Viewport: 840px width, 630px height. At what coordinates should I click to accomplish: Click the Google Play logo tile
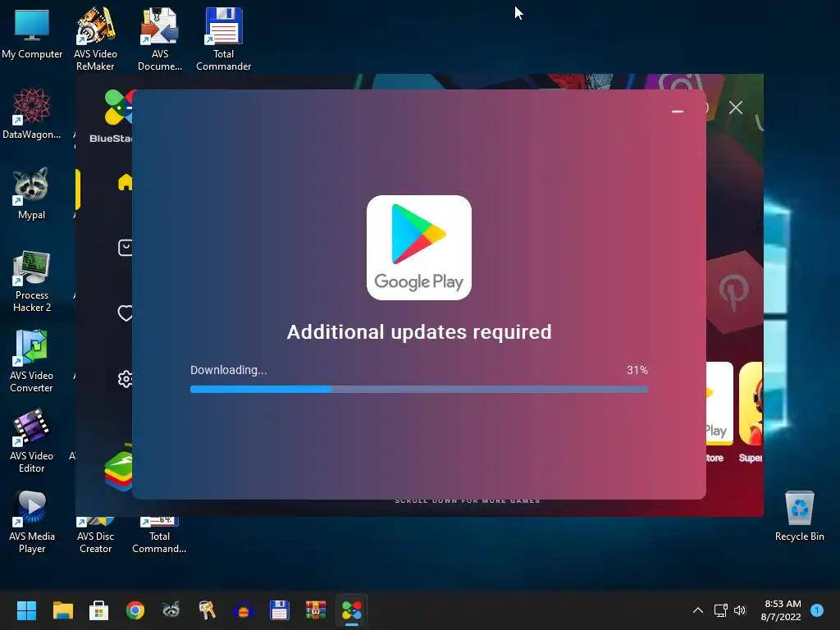[x=419, y=248]
